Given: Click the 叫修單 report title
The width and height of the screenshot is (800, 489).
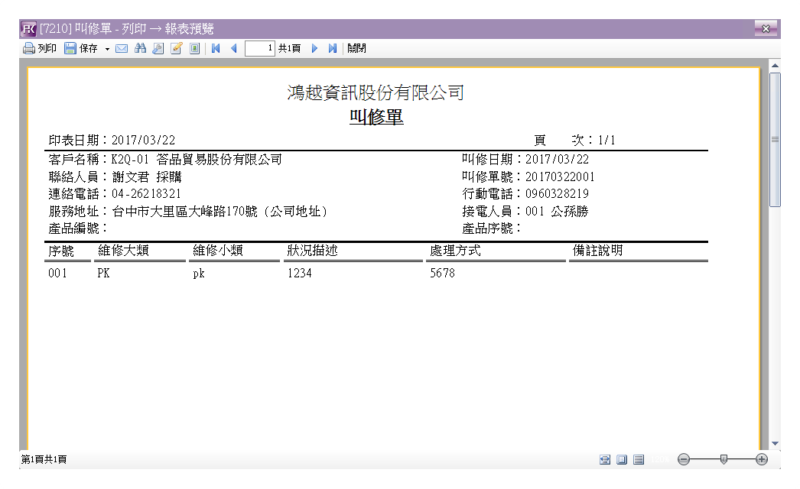Looking at the screenshot, I should click(377, 117).
